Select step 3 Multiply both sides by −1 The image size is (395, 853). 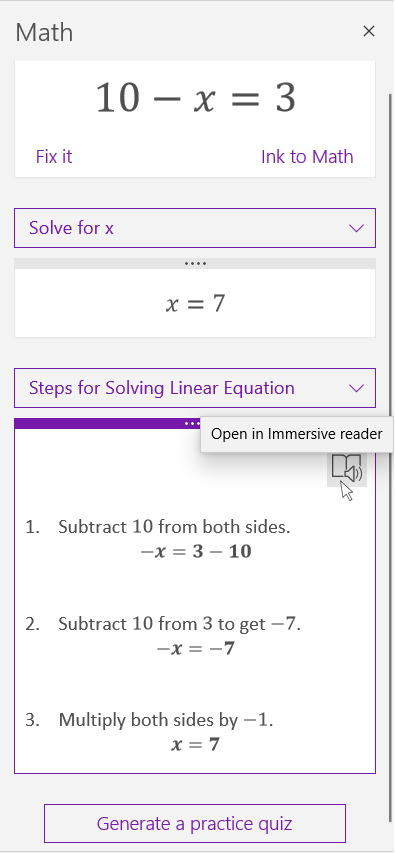click(x=166, y=720)
